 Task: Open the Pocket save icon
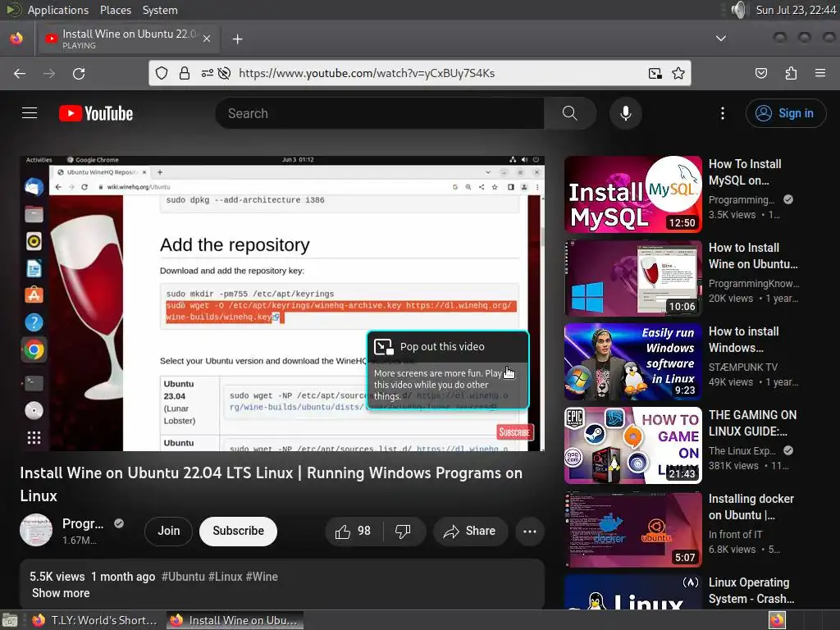click(x=761, y=73)
